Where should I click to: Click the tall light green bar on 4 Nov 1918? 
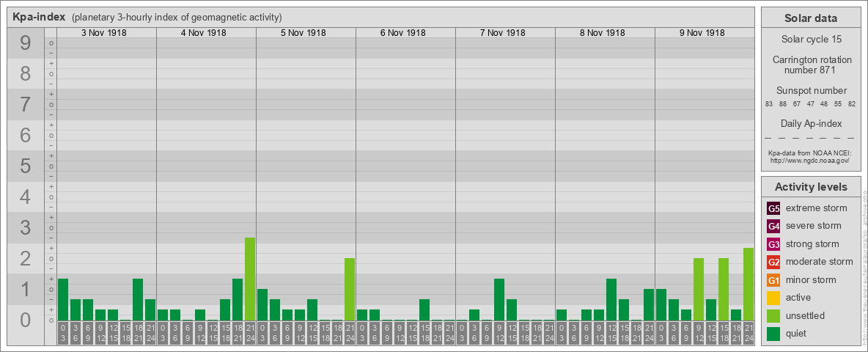(x=250, y=279)
